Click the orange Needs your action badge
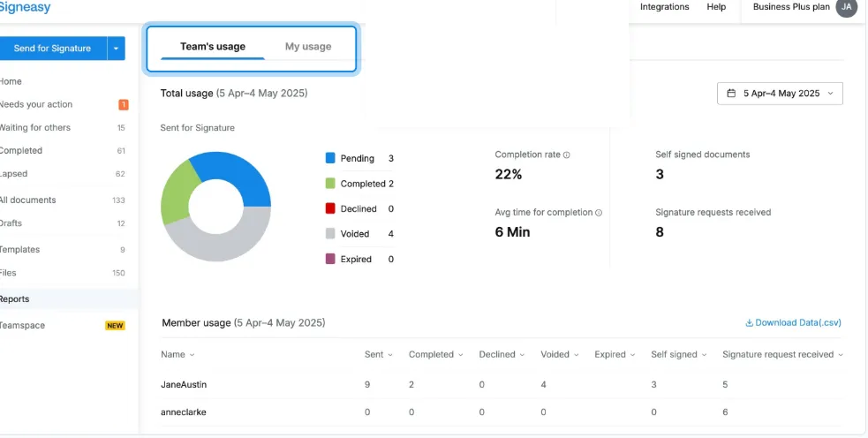Viewport: 868px width, 438px height. [x=124, y=105]
